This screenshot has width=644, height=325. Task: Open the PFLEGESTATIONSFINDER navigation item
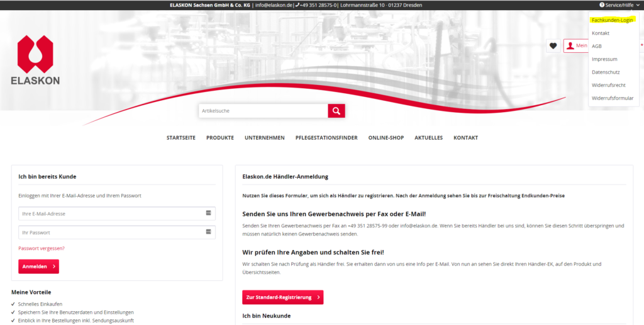coord(326,138)
